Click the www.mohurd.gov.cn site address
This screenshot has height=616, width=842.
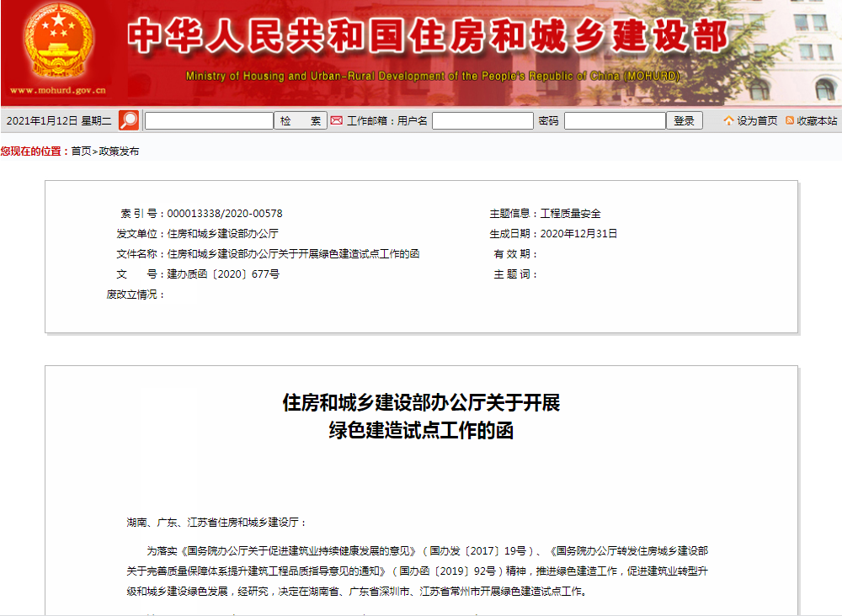coord(58,90)
